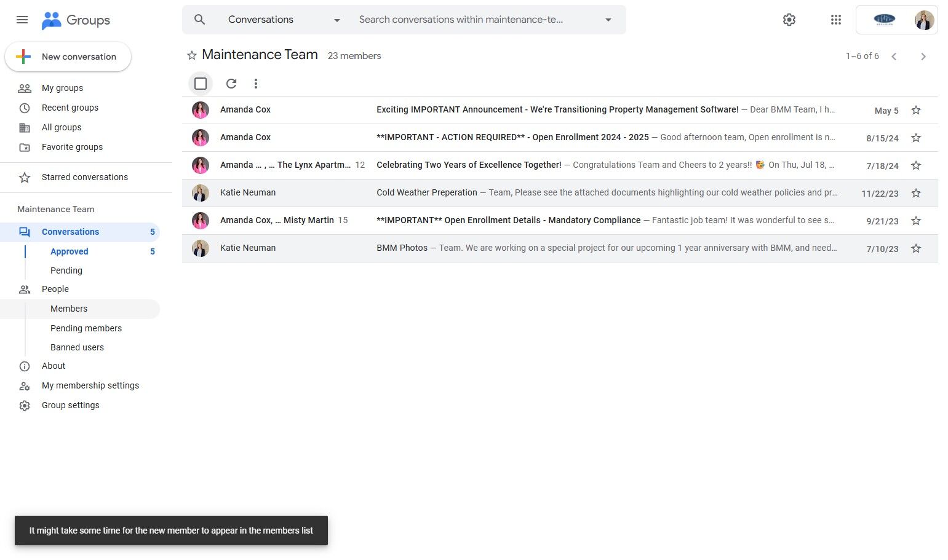Go to the next page of conversations

pos(923,57)
